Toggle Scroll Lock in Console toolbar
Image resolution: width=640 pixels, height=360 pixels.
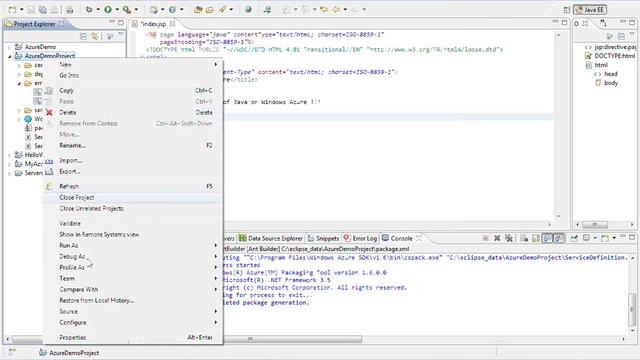click(536, 238)
